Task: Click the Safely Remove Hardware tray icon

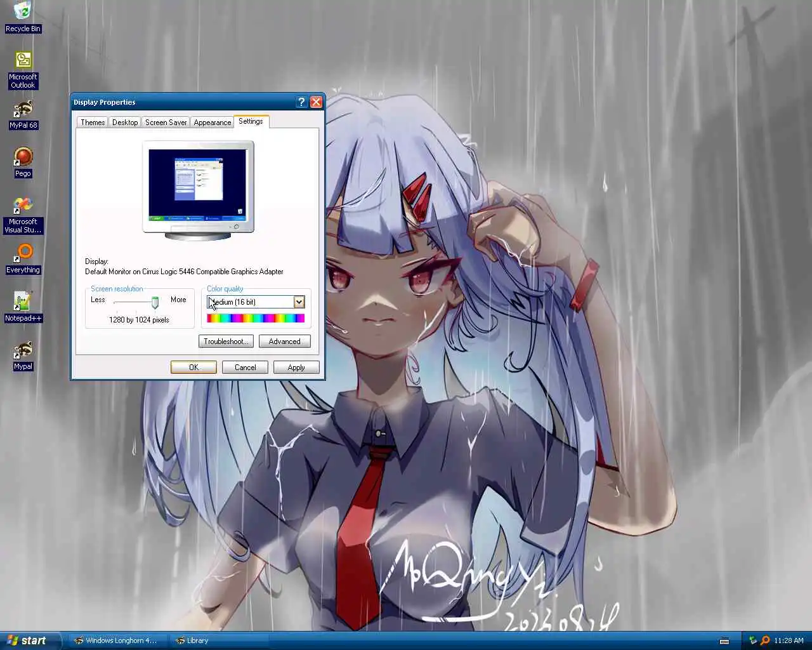Action: point(753,640)
